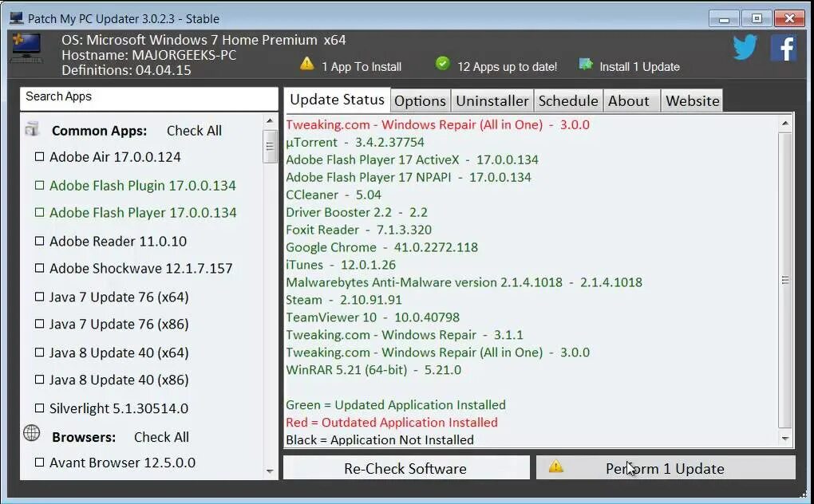Enable the Adobe Reader 11.0.10 checkbox
Viewport: 814px width, 504px height.
click(39, 241)
